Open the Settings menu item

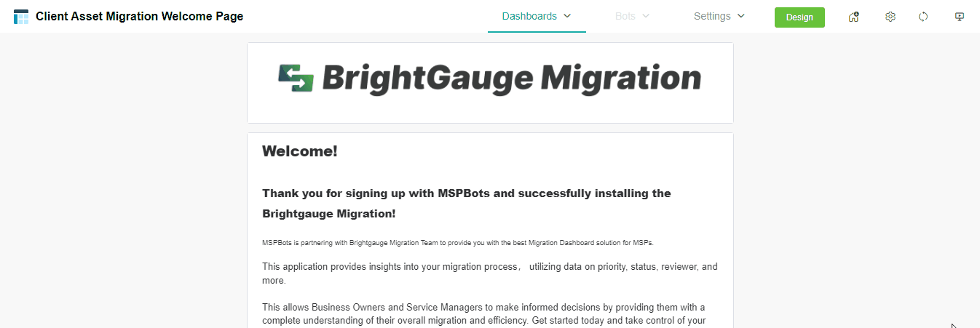click(712, 16)
